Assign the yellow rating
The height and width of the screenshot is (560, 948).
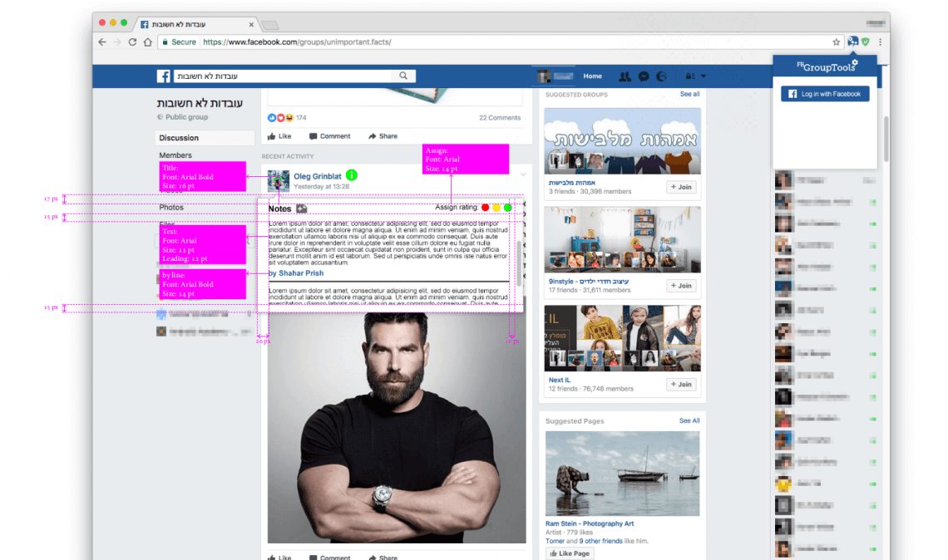(x=496, y=208)
